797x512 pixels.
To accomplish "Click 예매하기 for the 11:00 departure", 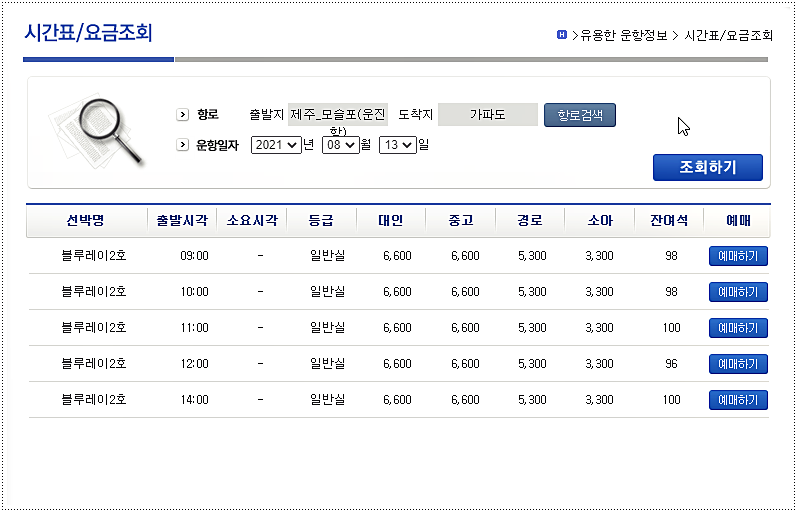I will pos(738,328).
